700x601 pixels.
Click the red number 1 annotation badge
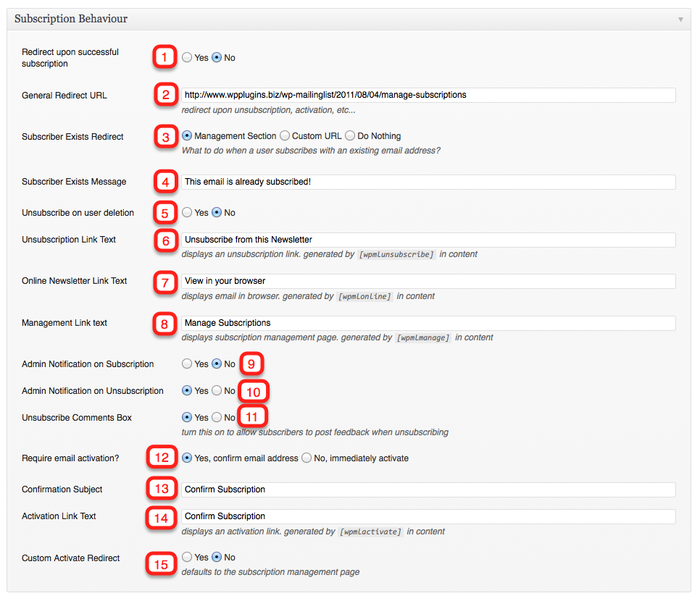point(164,57)
